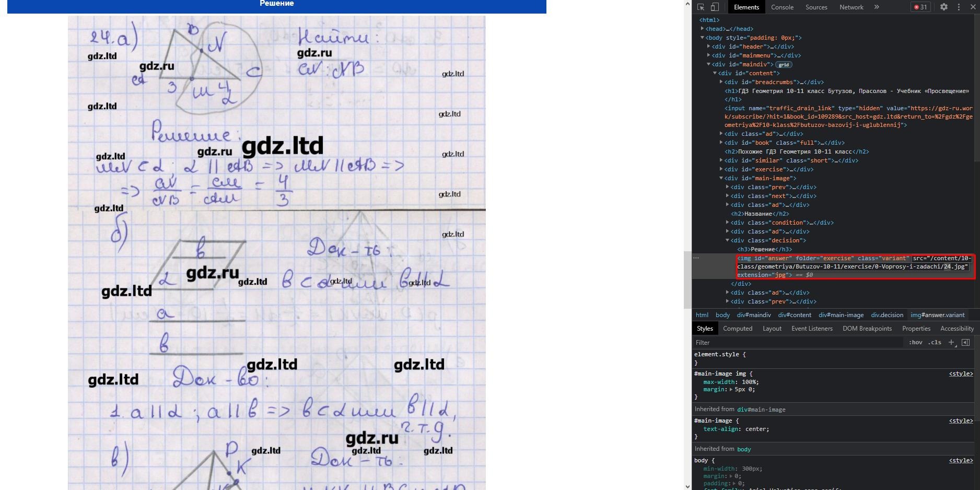Open DevTools settings gear
Image resolution: width=980 pixels, height=490 pixels.
(x=944, y=7)
